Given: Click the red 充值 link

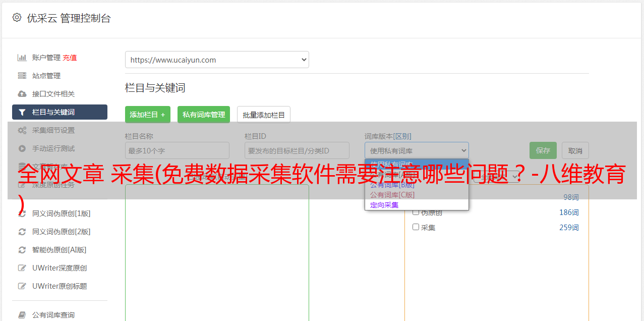Looking at the screenshot, I should (70, 58).
